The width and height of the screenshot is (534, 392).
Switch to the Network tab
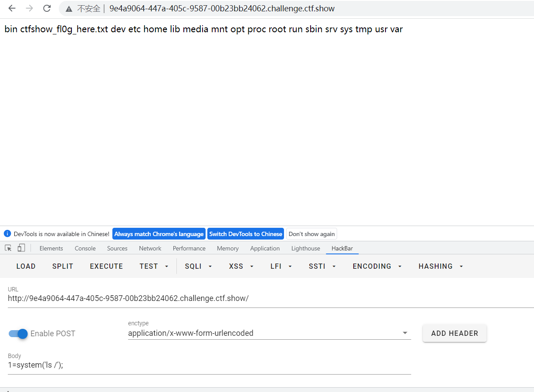coord(150,248)
